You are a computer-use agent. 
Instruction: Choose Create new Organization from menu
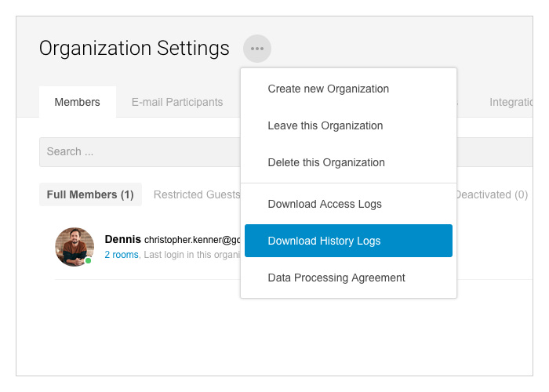(328, 89)
